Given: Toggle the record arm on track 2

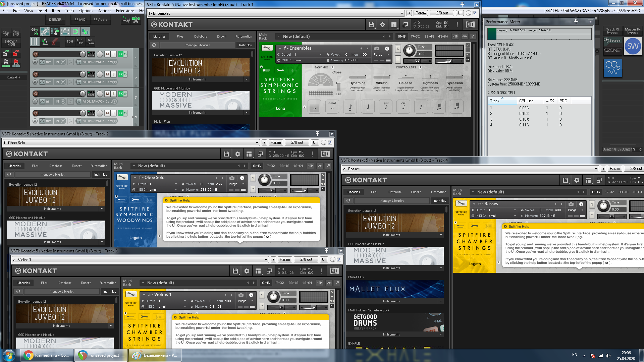Looking at the screenshot, I should (x=36, y=74).
